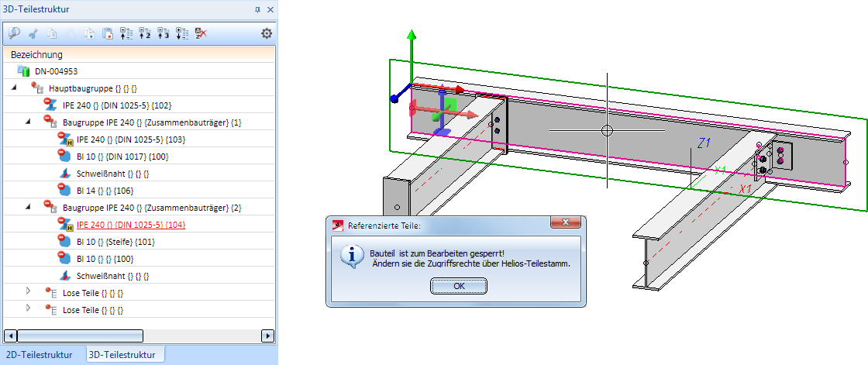Viewport: 868px width, 365px height.
Task: Select Bl 14 {} {} {106} plate
Action: click(x=107, y=190)
